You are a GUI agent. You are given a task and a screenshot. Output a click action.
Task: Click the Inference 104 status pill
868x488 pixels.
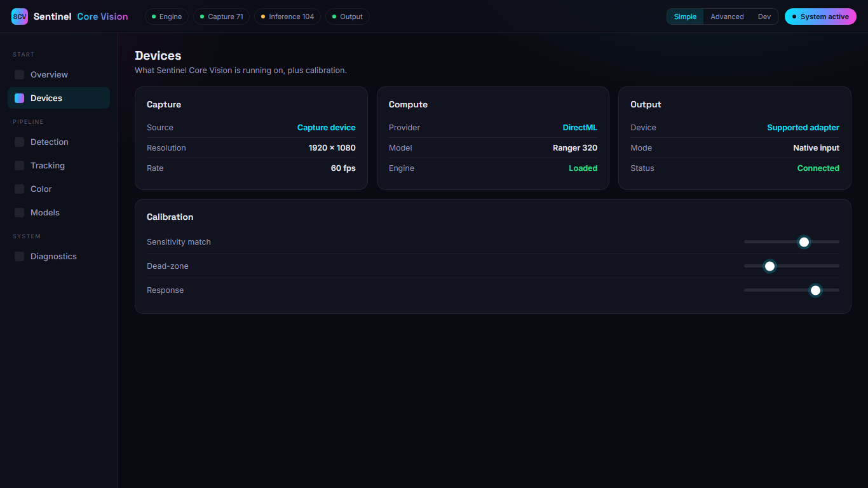[x=287, y=17]
